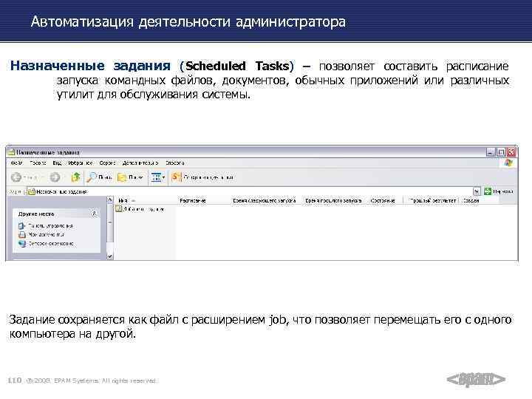Open the Поиск (Search) toolbar button

click(x=100, y=177)
